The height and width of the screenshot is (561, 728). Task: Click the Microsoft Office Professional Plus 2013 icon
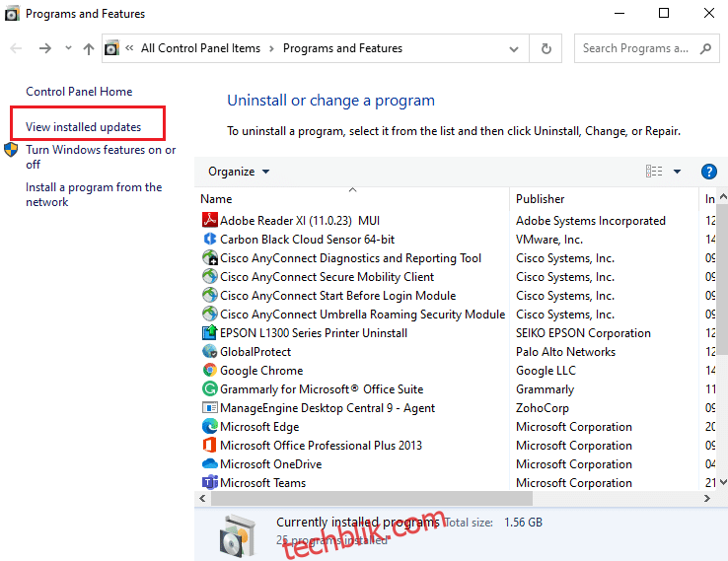[x=210, y=445]
